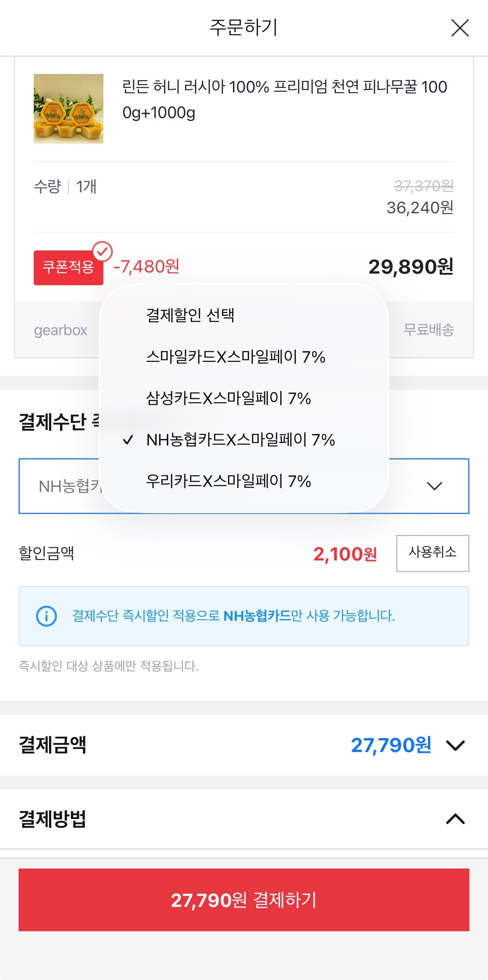Choose 우리카드X스마일페이 7% payment discount

pyautogui.click(x=229, y=481)
